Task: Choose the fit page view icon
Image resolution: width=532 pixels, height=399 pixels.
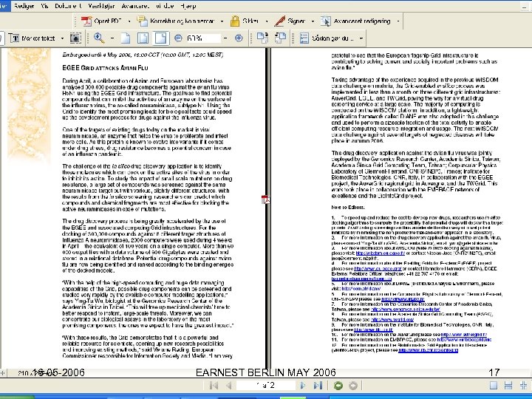Action: click(x=143, y=38)
